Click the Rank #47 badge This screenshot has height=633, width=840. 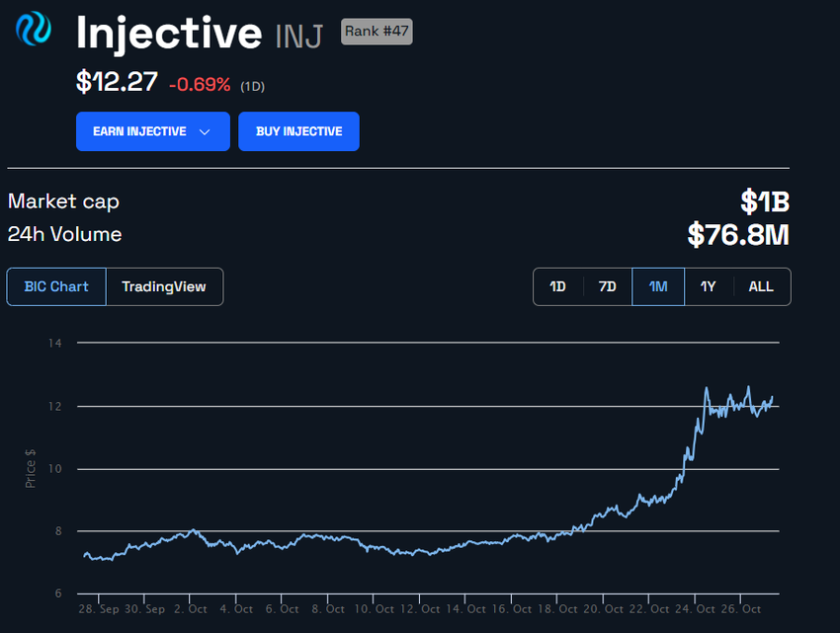[x=376, y=31]
